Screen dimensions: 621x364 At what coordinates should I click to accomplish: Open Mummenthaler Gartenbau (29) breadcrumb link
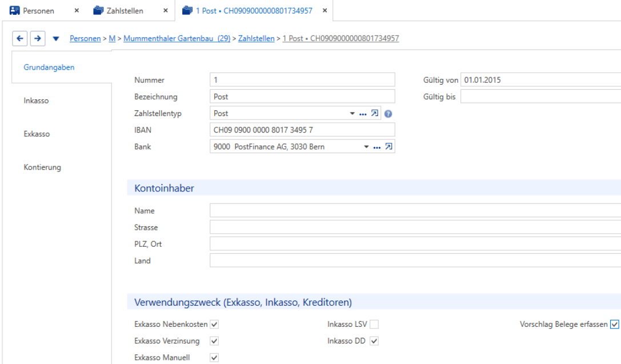(177, 38)
